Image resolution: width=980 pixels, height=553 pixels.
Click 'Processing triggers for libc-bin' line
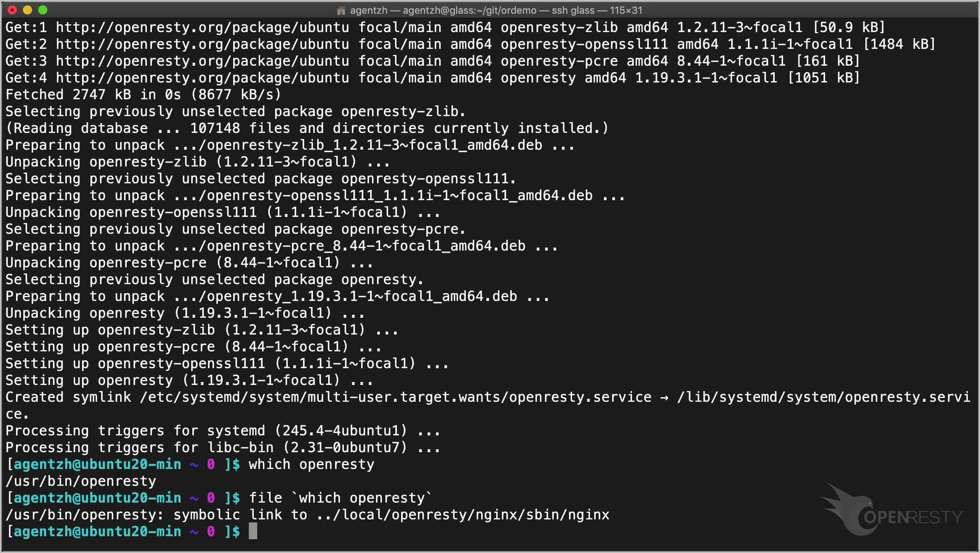(x=223, y=448)
